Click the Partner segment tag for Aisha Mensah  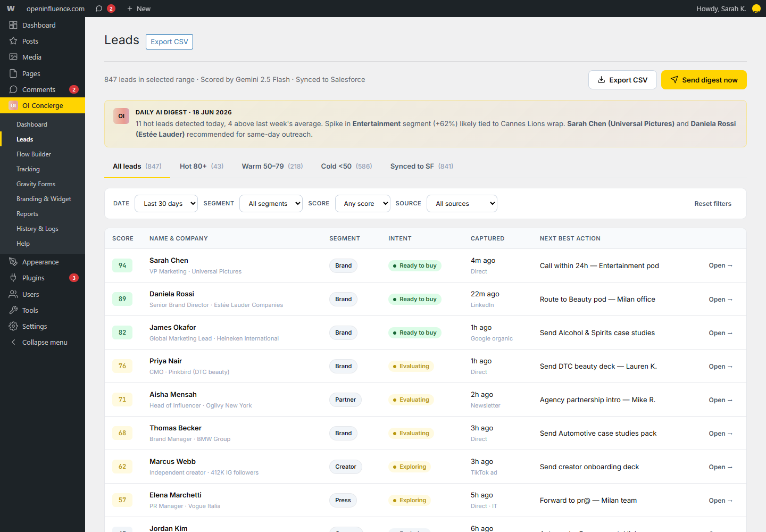(345, 400)
